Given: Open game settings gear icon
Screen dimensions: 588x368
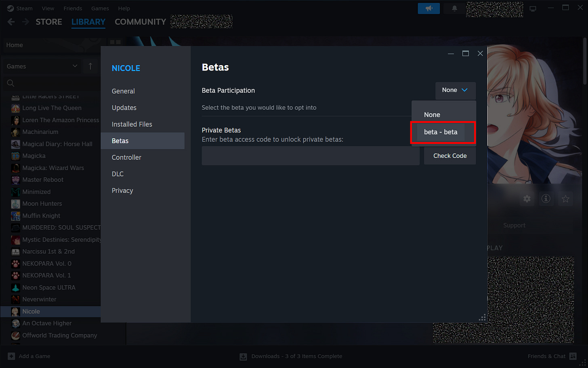Looking at the screenshot, I should (527, 199).
